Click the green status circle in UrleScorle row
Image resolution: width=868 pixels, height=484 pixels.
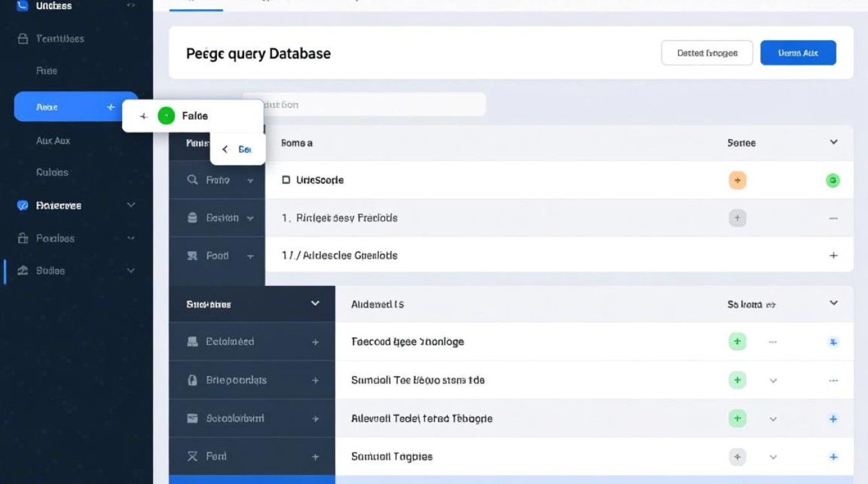tap(832, 181)
